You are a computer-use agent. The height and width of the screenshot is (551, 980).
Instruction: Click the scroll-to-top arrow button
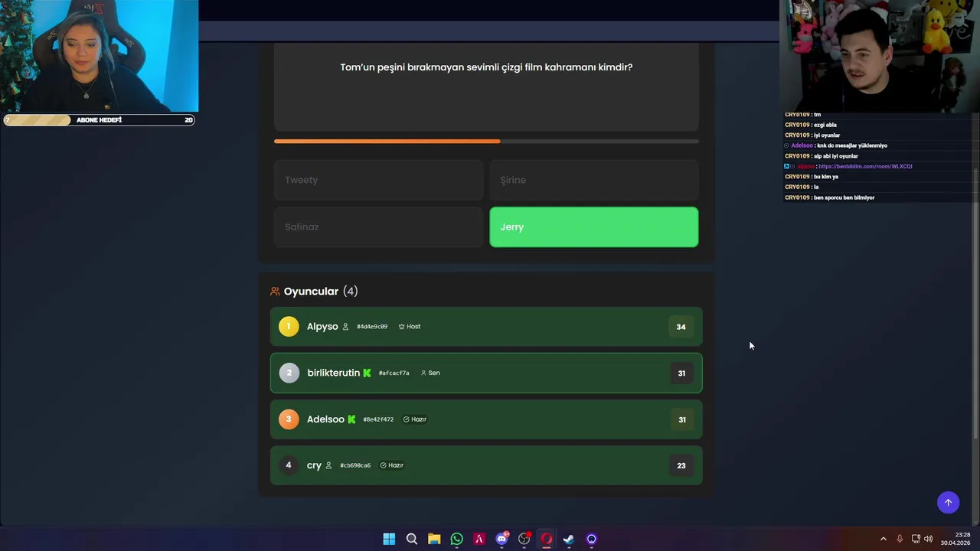pyautogui.click(x=948, y=502)
